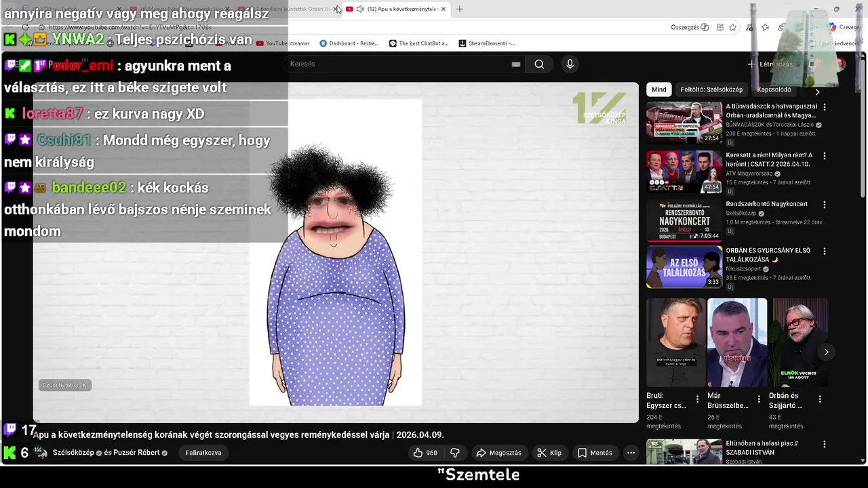Create a clip with Klip button
The image size is (868, 488).
click(549, 453)
